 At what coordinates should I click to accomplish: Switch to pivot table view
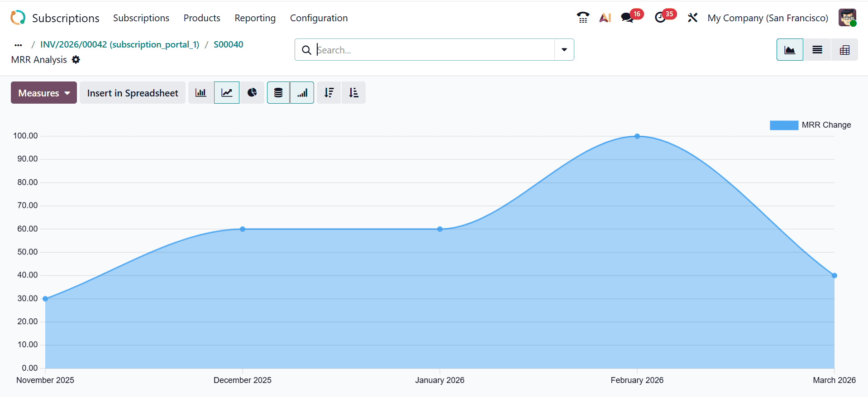coord(844,50)
